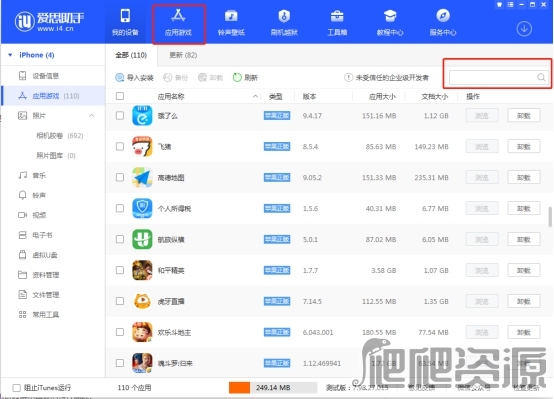This screenshot has width=554, height=399.
Task: Check the 饿了么 row checkbox
Action: coord(120,116)
